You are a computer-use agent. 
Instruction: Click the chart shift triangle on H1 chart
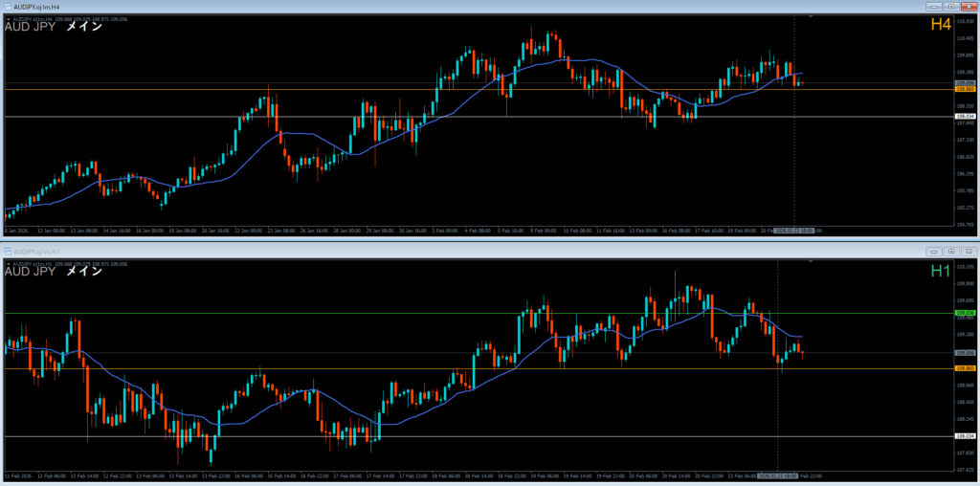(x=811, y=261)
